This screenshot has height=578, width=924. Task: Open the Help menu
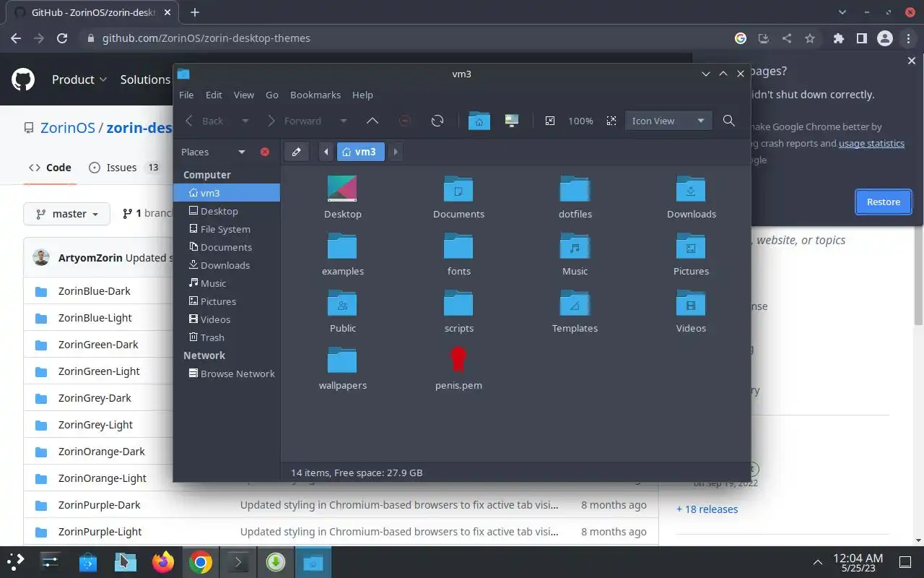click(x=362, y=95)
